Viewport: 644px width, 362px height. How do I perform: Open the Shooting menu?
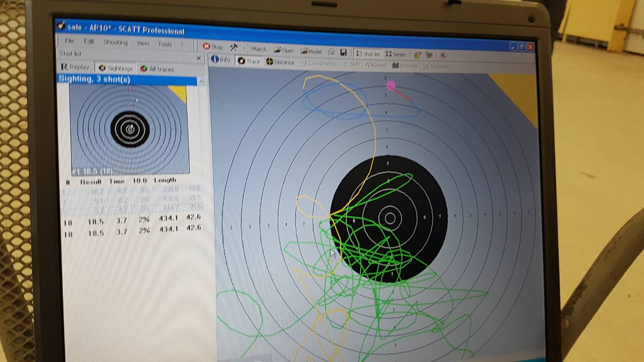tap(115, 42)
